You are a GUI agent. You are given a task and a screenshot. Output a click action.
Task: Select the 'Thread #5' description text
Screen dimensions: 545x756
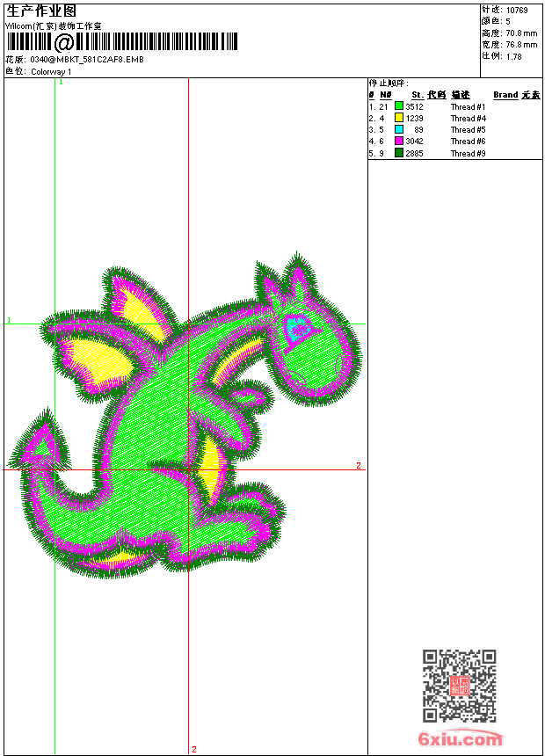pos(468,130)
